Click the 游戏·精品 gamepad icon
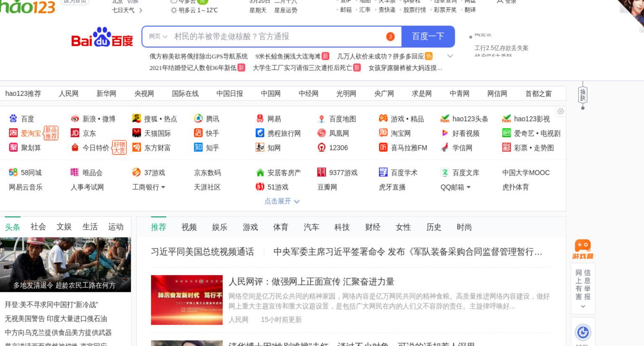Screen dimensions: 644x346 click(x=383, y=119)
